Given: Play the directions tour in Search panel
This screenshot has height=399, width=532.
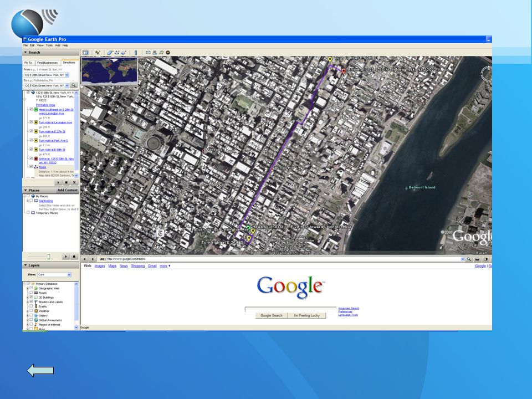Looking at the screenshot, I should pos(59,182).
